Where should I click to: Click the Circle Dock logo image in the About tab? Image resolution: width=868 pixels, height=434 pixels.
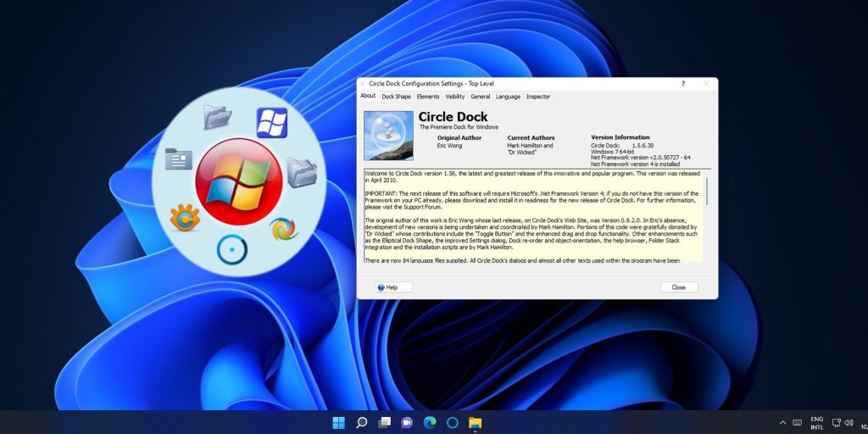coord(388,136)
